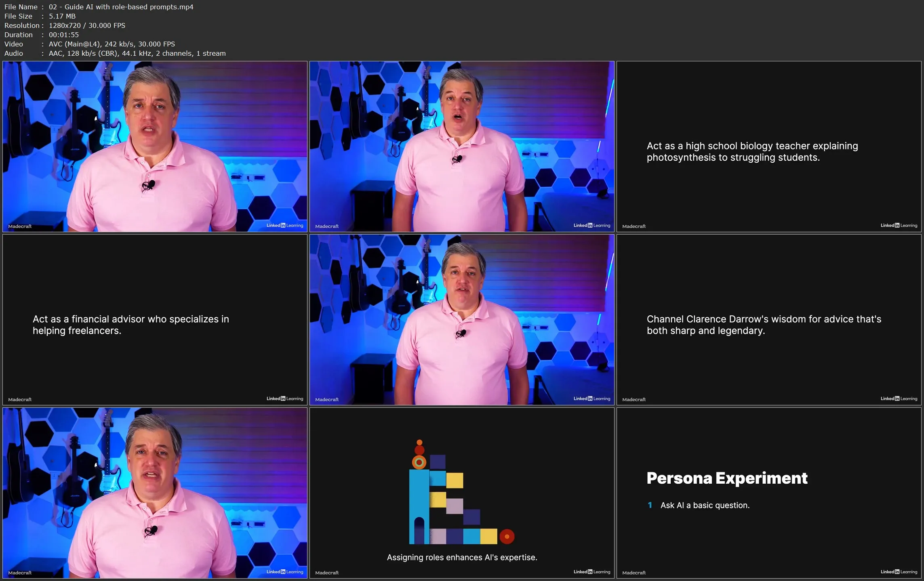Click the 'Ask AI a basic question' text

pos(705,505)
